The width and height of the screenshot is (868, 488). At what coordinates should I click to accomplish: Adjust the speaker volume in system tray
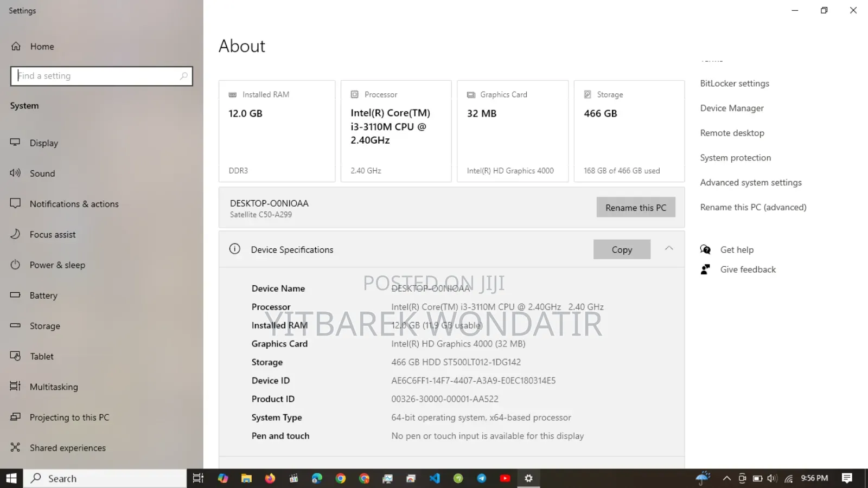[x=772, y=478]
